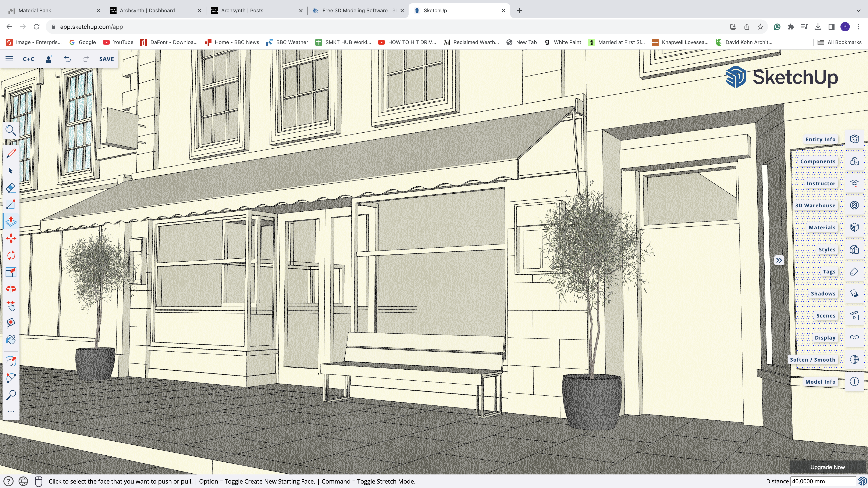Click the C+C model name
Image resolution: width=868 pixels, height=488 pixels.
point(29,59)
